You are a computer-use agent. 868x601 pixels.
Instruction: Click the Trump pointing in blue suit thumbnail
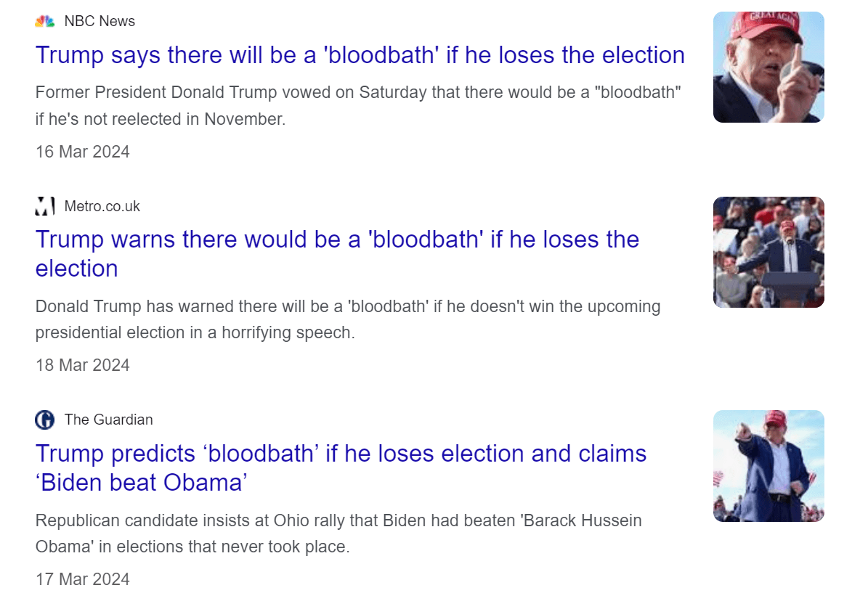click(x=768, y=465)
